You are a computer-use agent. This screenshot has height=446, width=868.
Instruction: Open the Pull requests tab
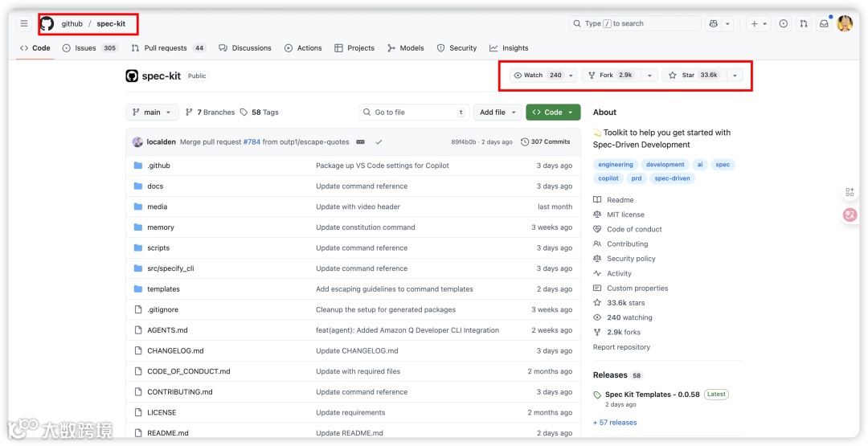click(168, 48)
